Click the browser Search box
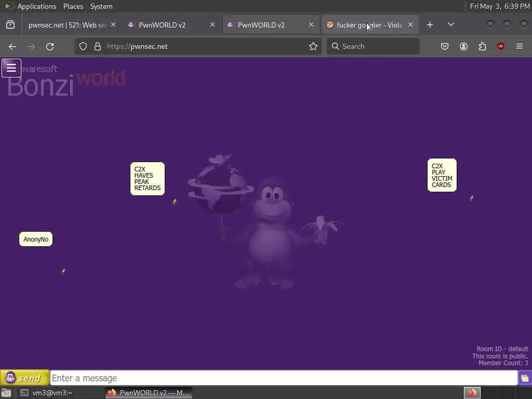532x399 pixels. (373, 46)
